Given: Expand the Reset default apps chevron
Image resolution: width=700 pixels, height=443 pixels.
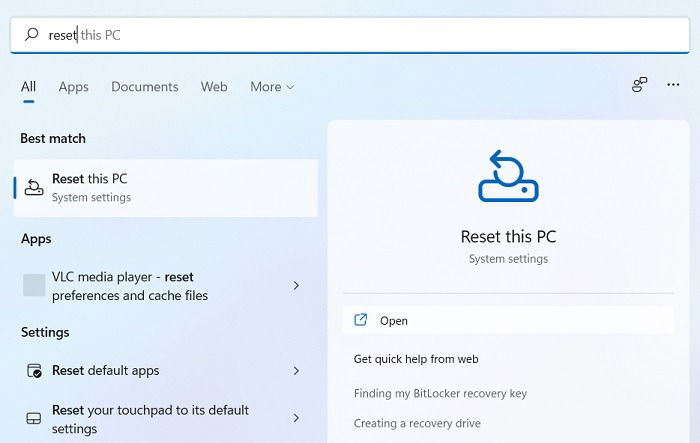Looking at the screenshot, I should pos(296,370).
